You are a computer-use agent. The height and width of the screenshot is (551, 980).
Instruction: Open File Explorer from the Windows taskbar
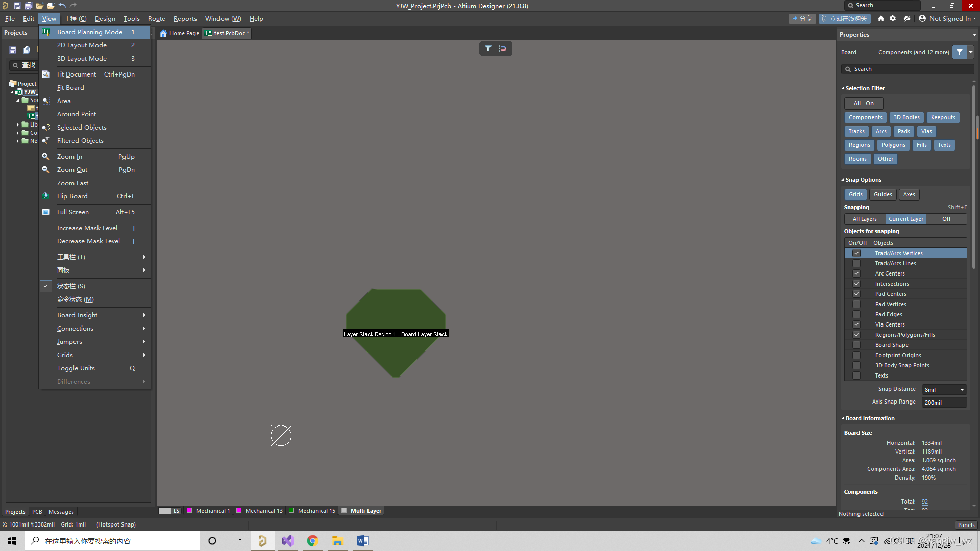click(x=337, y=541)
